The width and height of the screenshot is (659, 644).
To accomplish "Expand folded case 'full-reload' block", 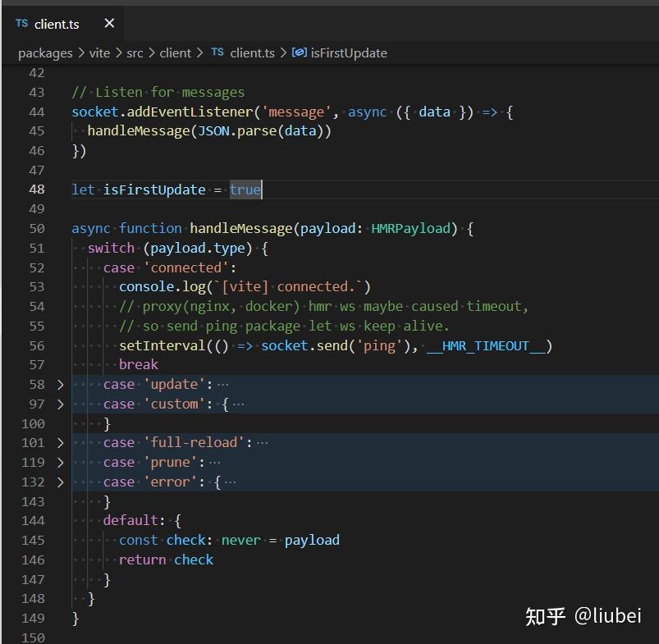I will pos(60,443).
